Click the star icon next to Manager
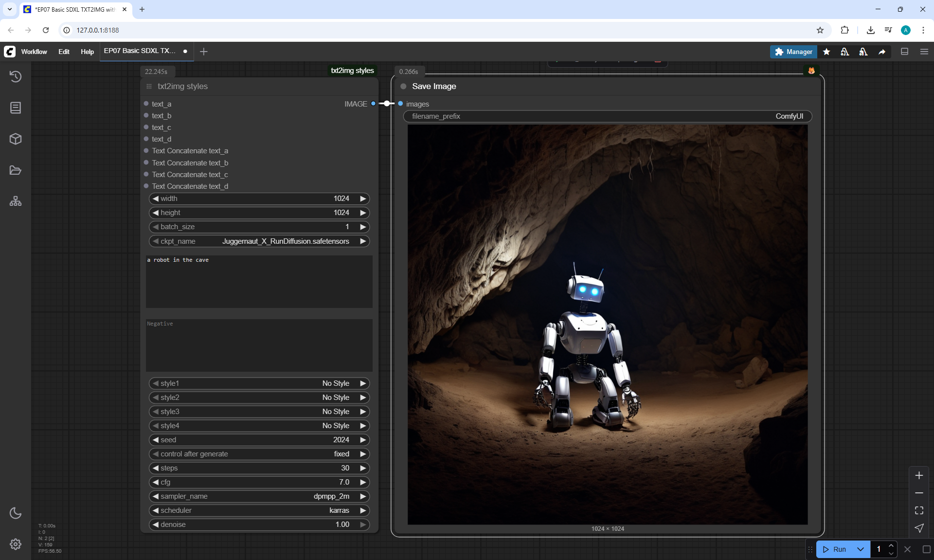934x560 pixels. click(826, 52)
